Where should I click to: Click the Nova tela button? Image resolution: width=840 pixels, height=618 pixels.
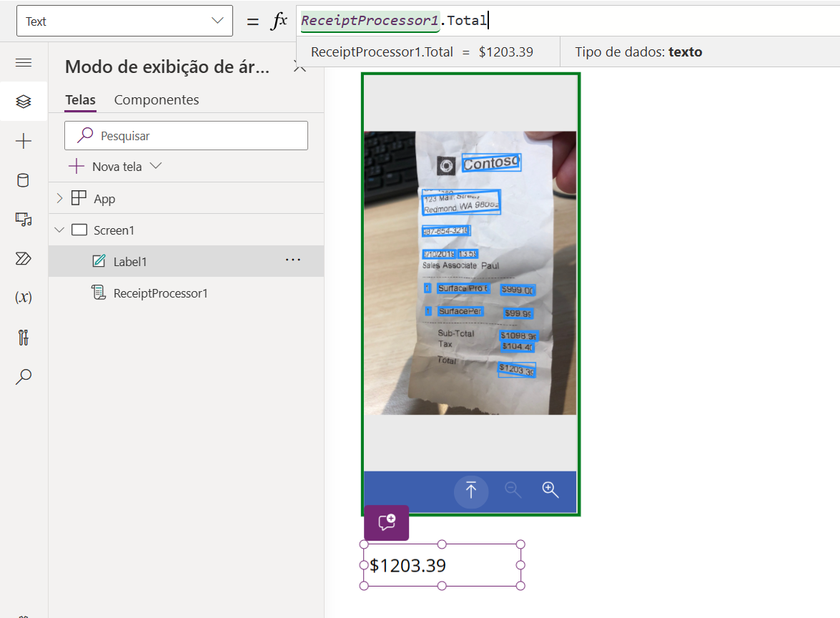coord(106,167)
